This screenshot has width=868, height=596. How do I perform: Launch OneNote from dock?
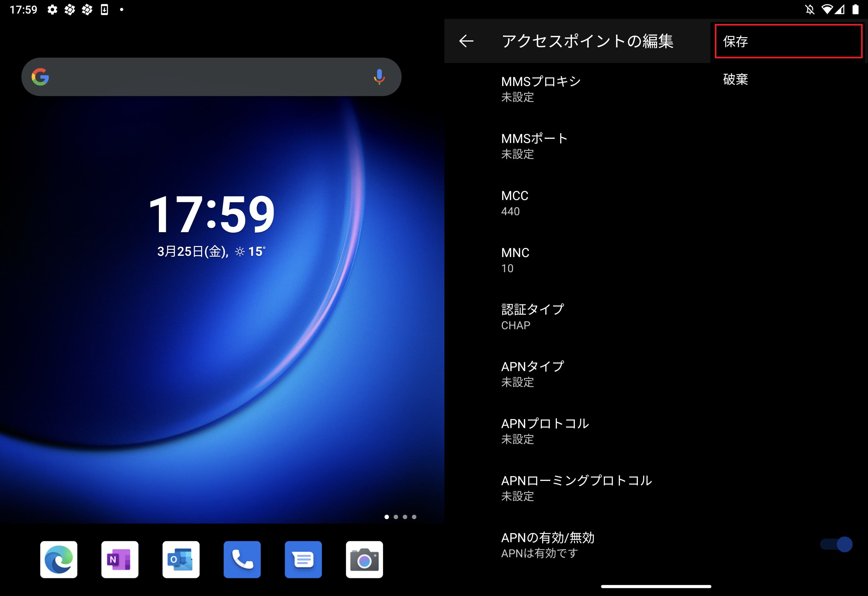coord(119,559)
